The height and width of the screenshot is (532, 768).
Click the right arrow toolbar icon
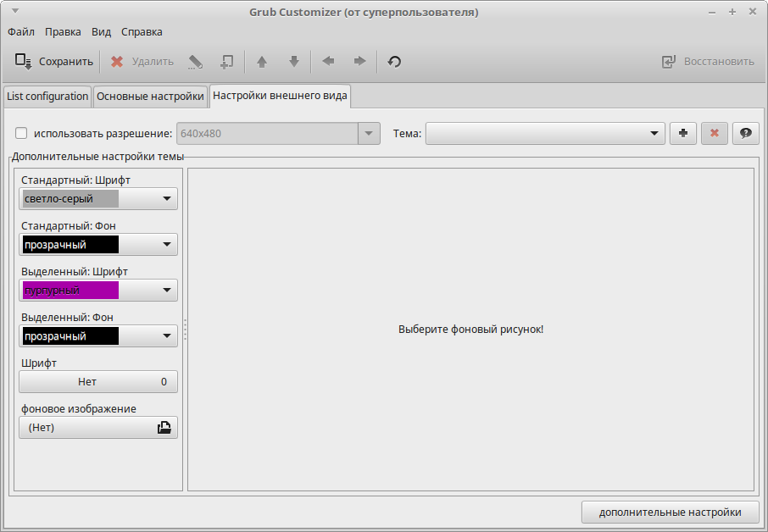coord(360,62)
